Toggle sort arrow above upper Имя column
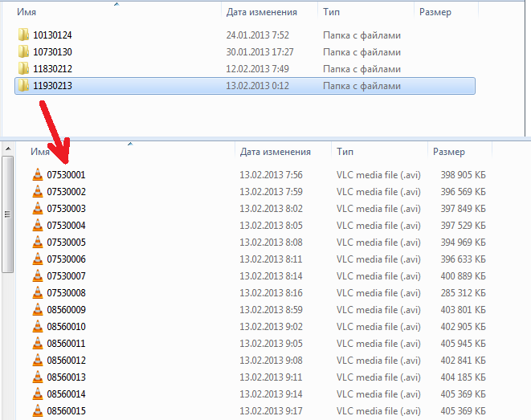531x420 pixels. [x=116, y=5]
